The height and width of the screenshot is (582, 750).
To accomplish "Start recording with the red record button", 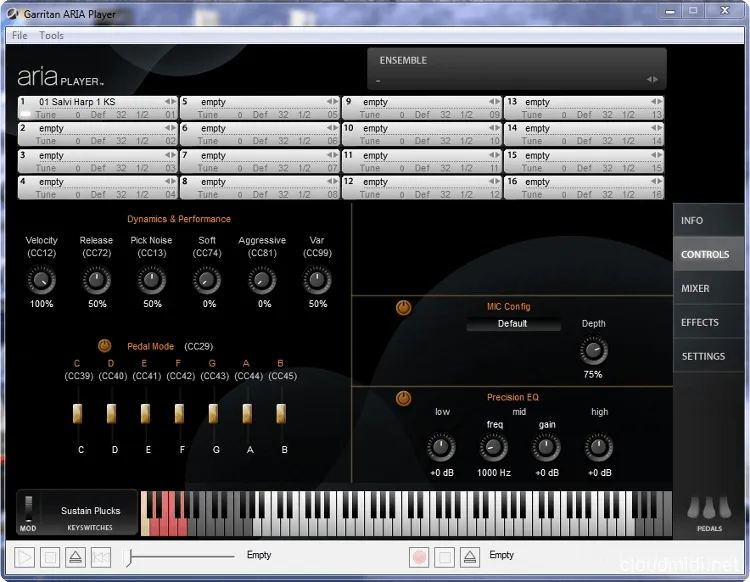I will pyautogui.click(x=419, y=558).
